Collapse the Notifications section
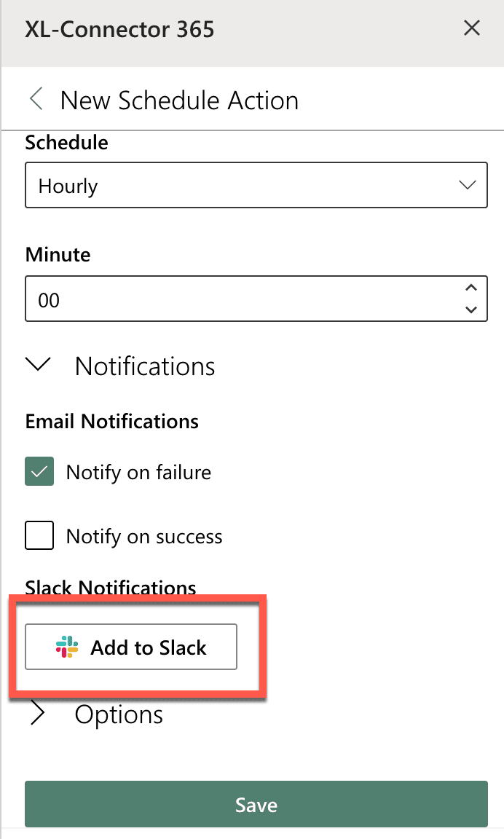504x839 pixels. (x=38, y=366)
